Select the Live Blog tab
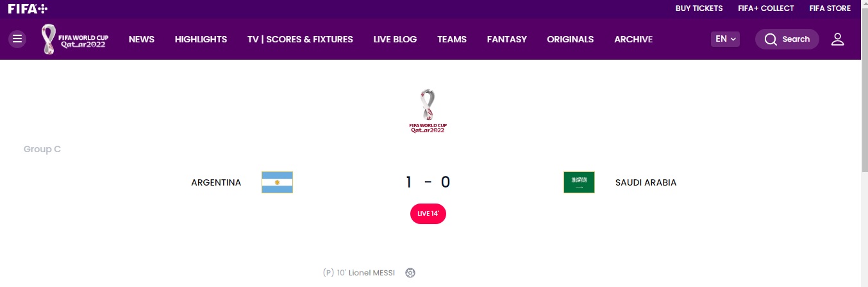 [395, 39]
